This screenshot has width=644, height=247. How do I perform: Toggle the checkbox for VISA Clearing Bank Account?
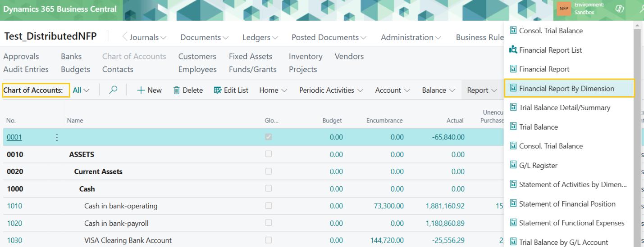[x=269, y=240]
